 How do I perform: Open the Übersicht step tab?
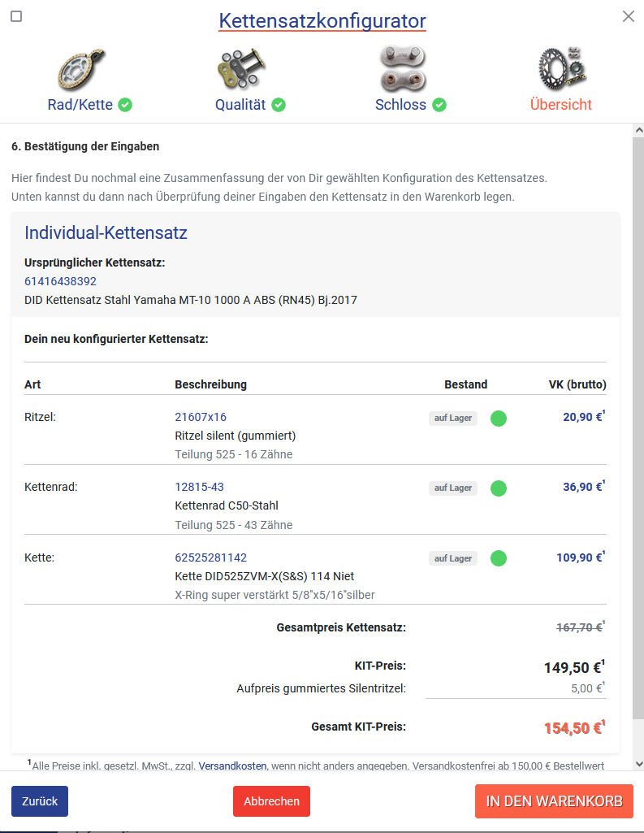tap(560, 105)
